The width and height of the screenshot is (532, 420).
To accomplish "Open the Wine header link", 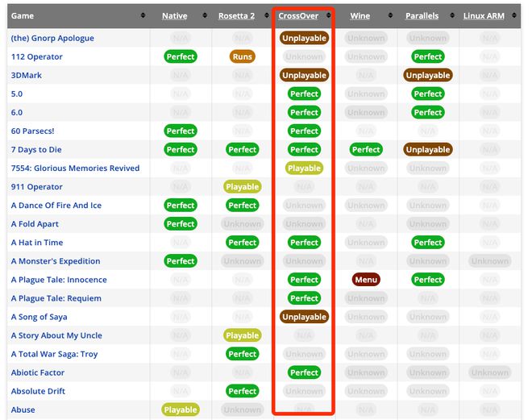I will point(360,16).
